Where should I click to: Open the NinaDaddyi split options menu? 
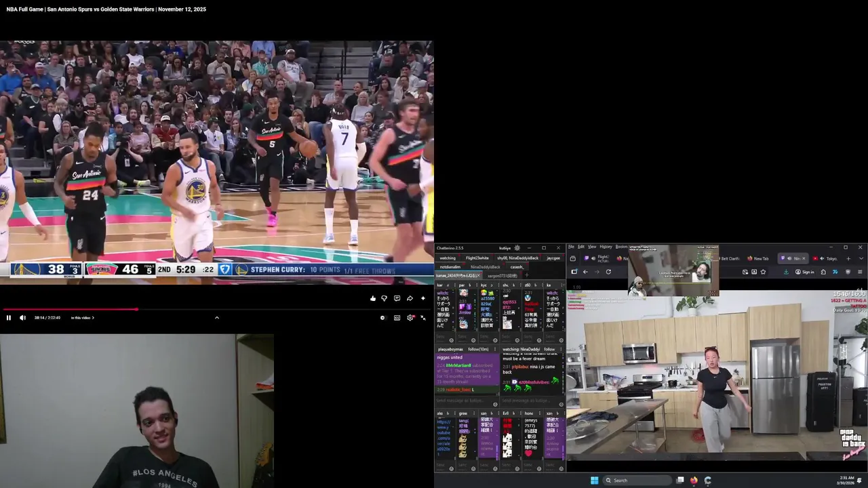tap(561, 349)
